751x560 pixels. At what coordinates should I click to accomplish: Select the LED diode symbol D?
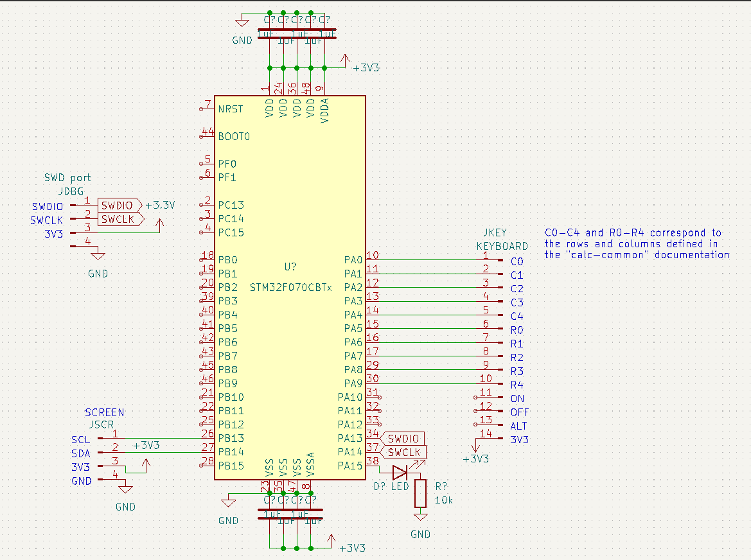coord(400,473)
